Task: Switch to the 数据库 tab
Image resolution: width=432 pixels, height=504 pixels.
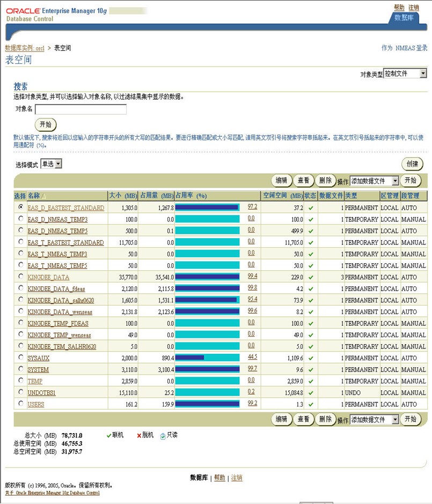Action: (x=404, y=18)
